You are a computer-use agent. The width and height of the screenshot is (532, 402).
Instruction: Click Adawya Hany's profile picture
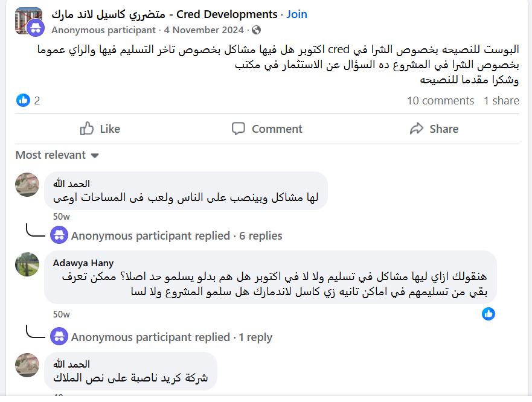(x=27, y=264)
